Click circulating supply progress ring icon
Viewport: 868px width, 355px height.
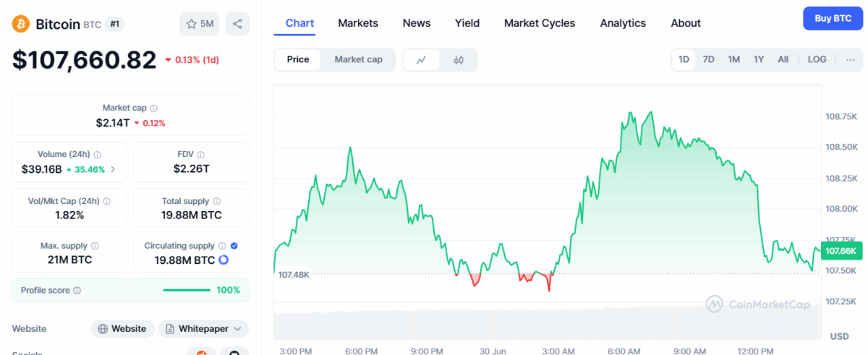pos(224,260)
